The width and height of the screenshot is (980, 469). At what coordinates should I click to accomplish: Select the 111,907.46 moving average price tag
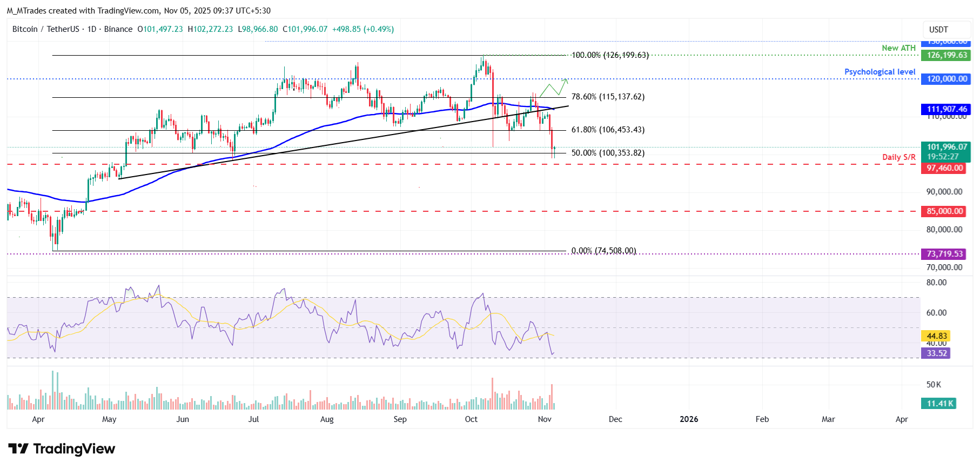point(947,109)
